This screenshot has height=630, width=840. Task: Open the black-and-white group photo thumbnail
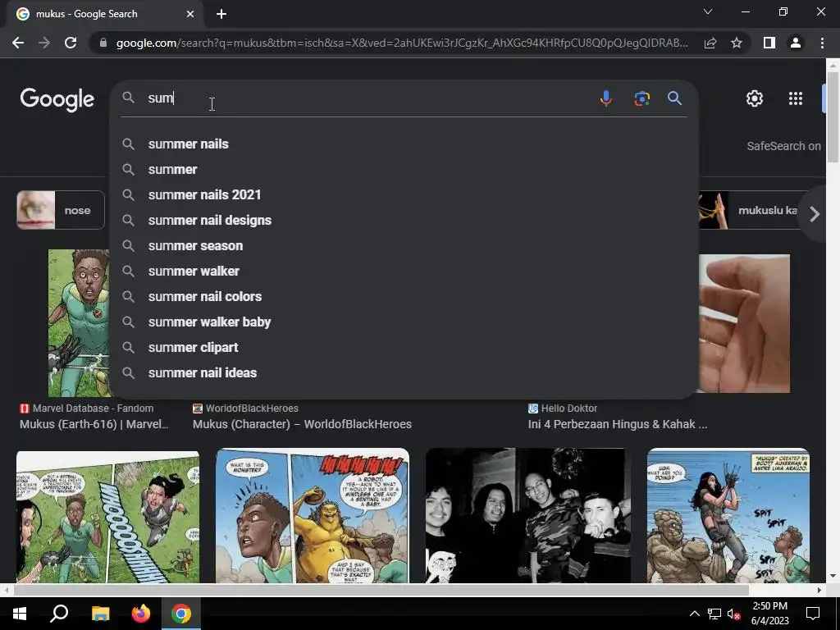pos(527,515)
